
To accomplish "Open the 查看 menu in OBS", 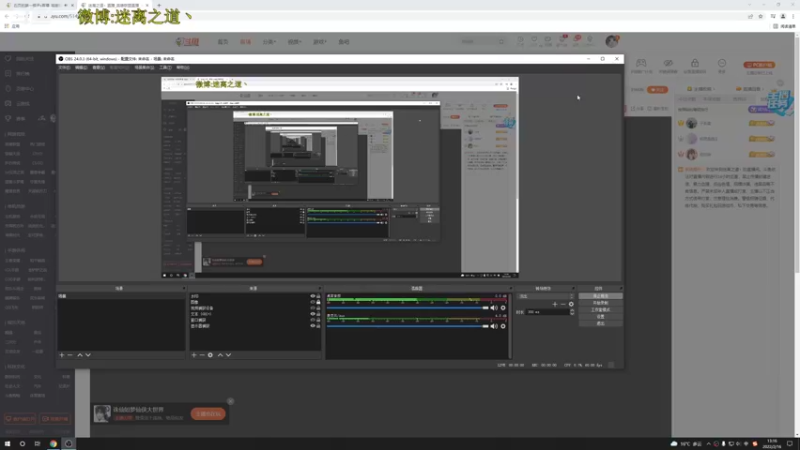I will (98, 67).
